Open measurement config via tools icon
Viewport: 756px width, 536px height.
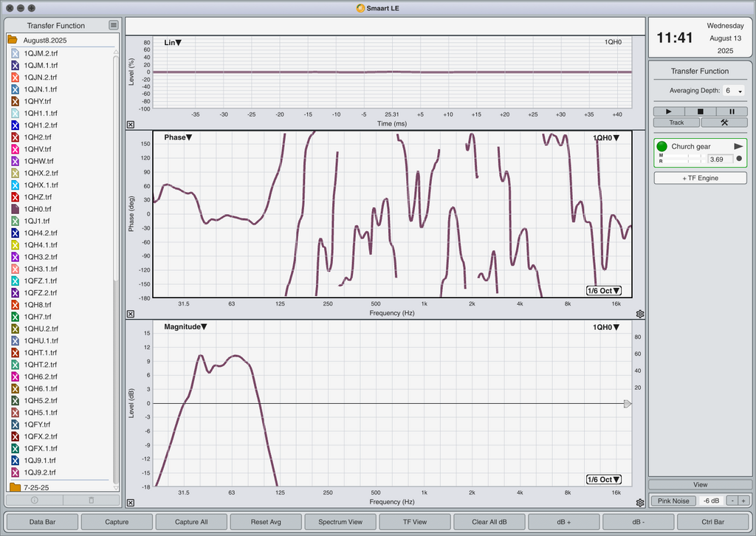click(724, 123)
